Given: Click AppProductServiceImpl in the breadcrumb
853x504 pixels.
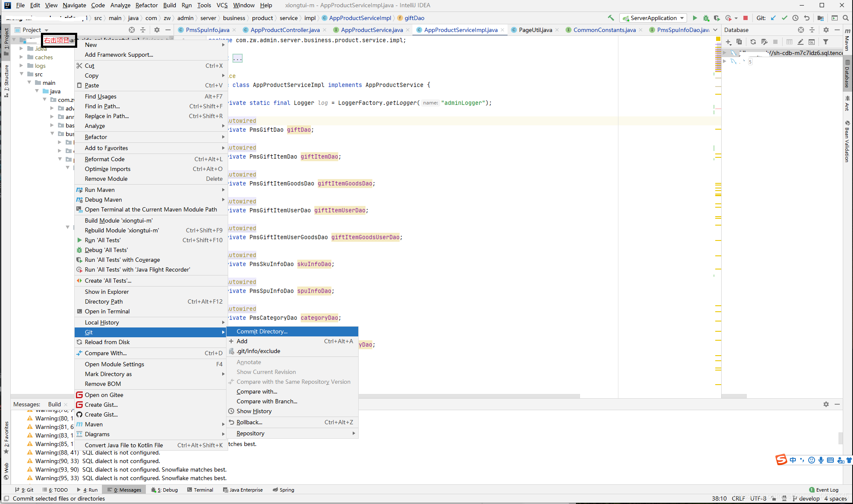Looking at the screenshot, I should click(360, 18).
